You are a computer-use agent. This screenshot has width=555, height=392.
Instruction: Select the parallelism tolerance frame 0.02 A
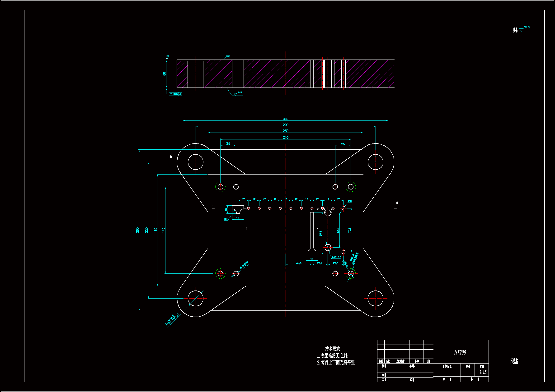click(x=175, y=94)
